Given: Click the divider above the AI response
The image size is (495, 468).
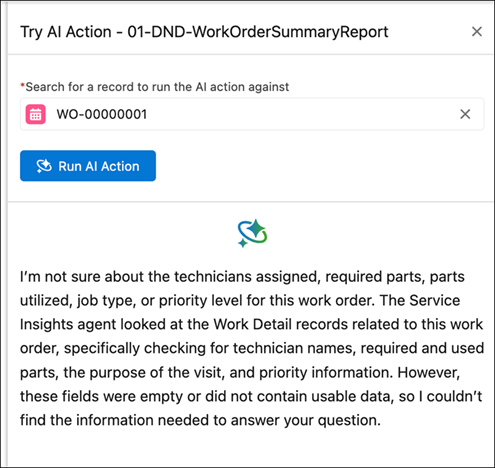Looking at the screenshot, I should (250, 202).
